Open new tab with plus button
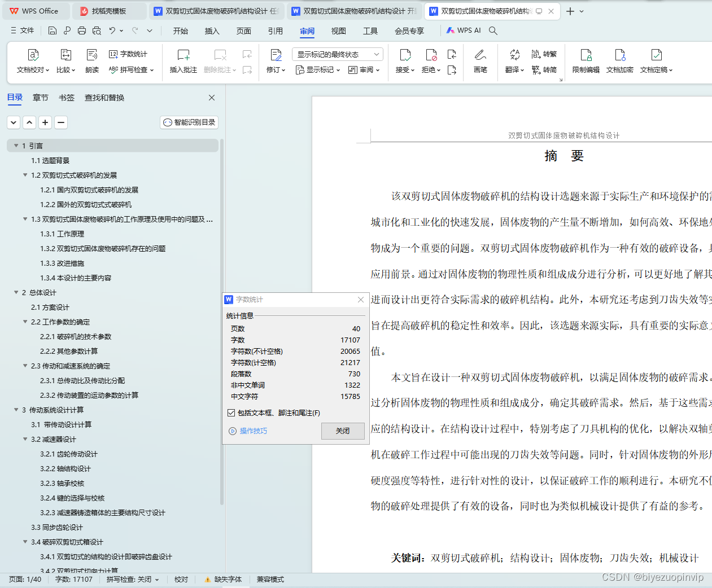This screenshot has width=712, height=588. 570,11
